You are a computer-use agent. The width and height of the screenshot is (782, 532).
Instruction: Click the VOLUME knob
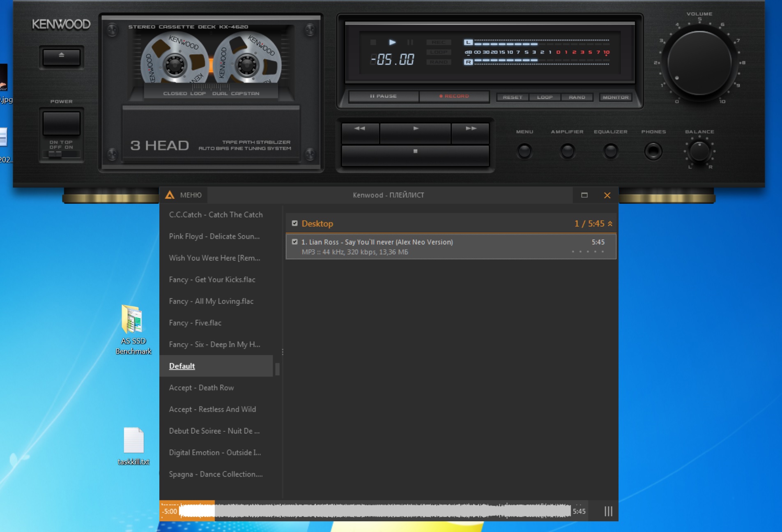pos(699,63)
